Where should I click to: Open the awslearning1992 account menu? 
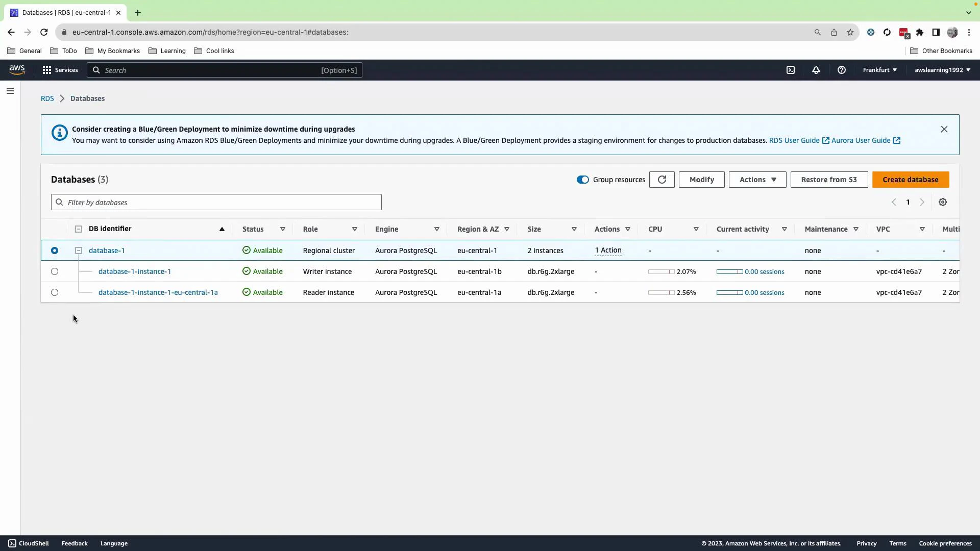point(942,70)
